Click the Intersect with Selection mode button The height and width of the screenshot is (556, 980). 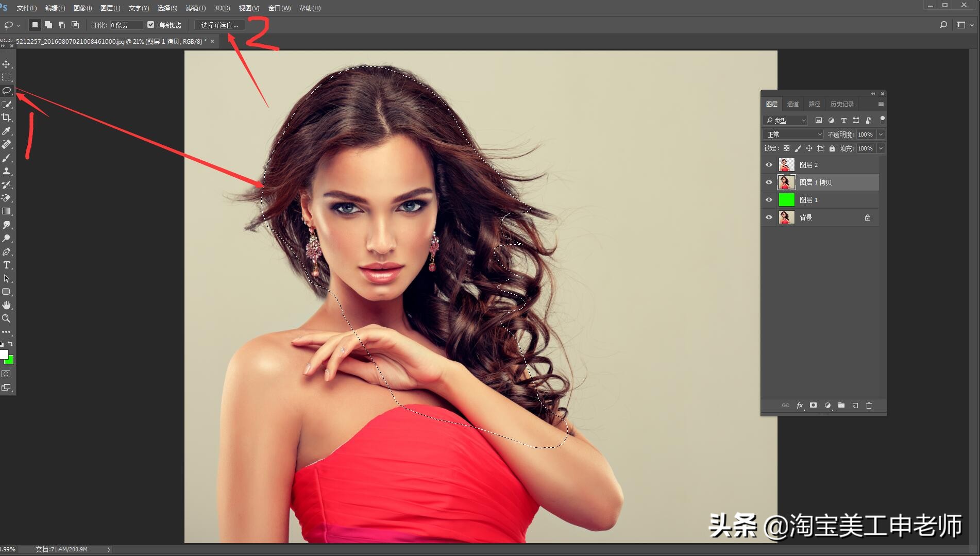pyautogui.click(x=75, y=25)
